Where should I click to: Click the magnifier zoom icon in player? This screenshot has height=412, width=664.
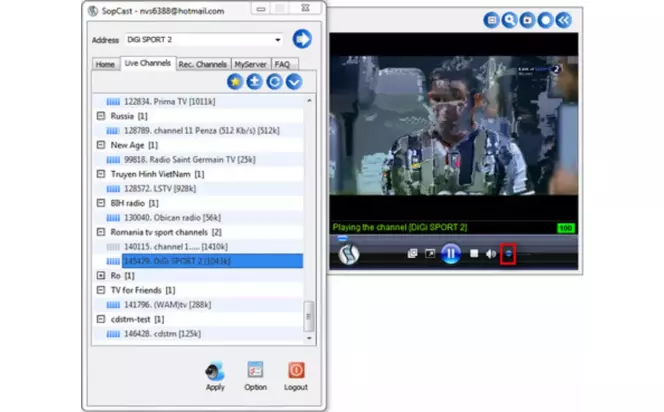(509, 20)
